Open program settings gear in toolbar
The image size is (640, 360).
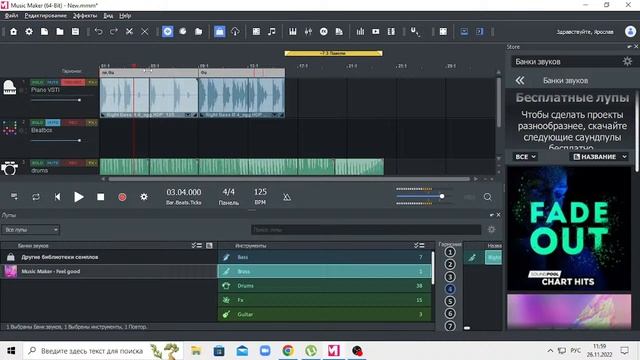[x=29, y=31]
